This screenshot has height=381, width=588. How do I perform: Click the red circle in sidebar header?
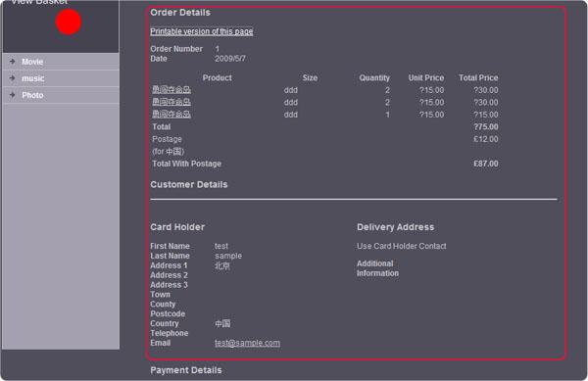(69, 23)
